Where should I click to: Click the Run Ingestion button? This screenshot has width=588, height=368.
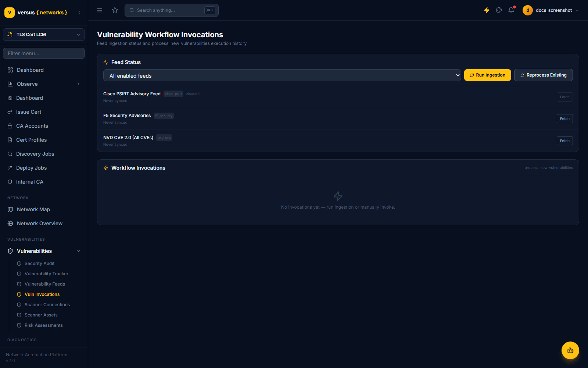pyautogui.click(x=487, y=75)
